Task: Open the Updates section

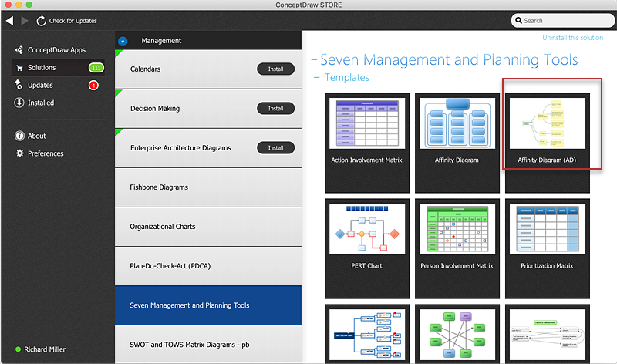Action: (40, 85)
